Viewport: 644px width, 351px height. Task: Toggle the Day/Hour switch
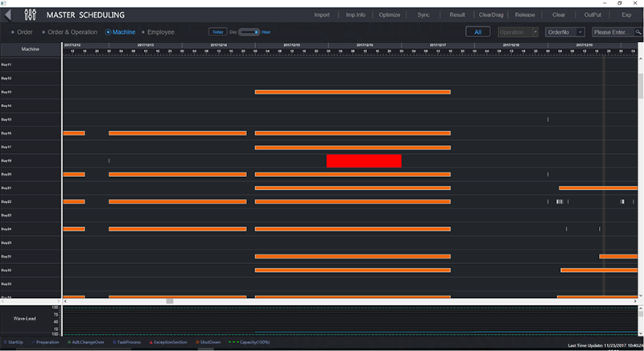(x=250, y=32)
